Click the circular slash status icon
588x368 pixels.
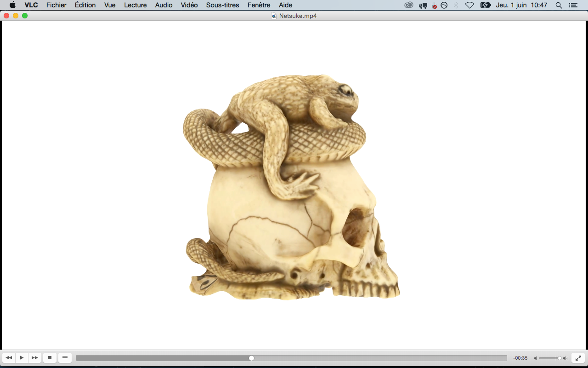point(444,5)
